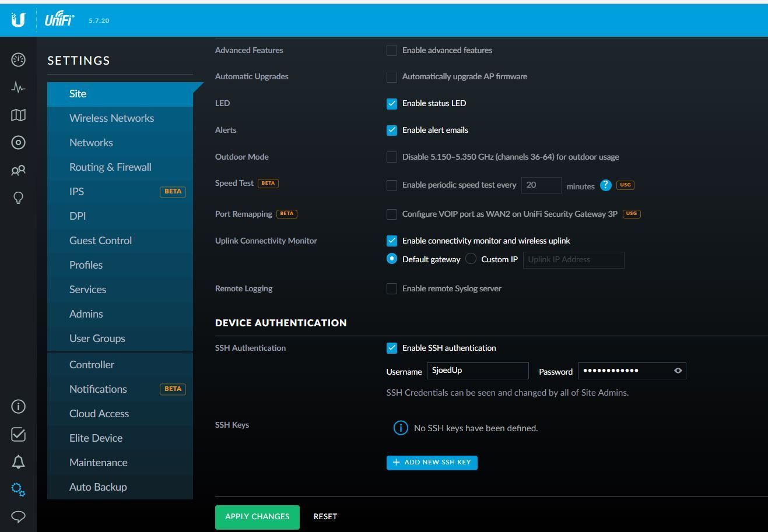Image resolution: width=768 pixels, height=532 pixels.
Task: Open the Devices icon in sidebar
Action: tap(18, 143)
